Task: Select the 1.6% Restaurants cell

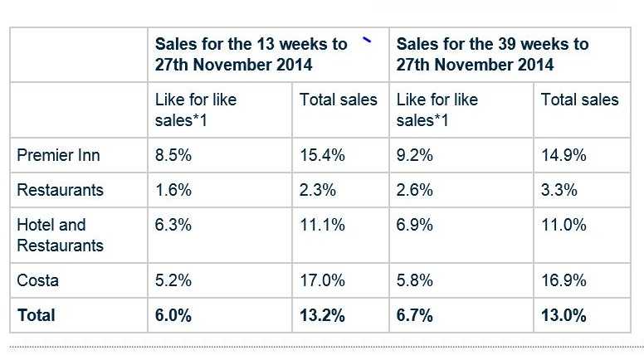Action: pyautogui.click(x=173, y=190)
